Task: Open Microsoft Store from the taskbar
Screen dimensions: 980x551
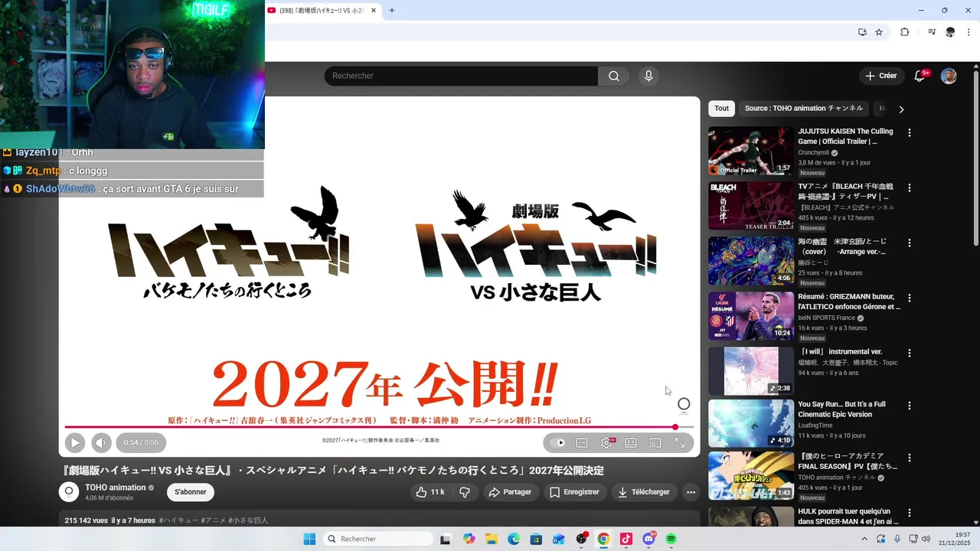Action: [x=536, y=539]
